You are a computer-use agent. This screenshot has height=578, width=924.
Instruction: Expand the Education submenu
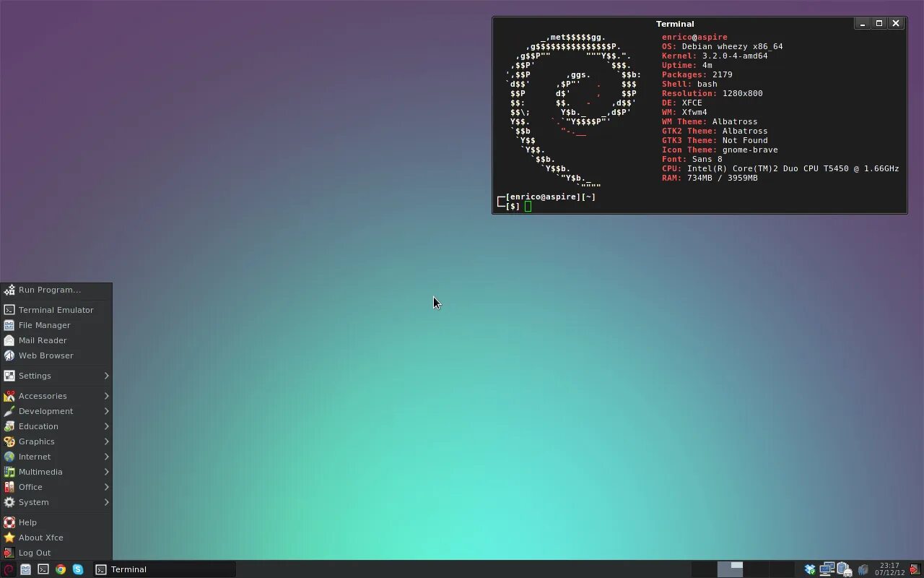(56, 426)
